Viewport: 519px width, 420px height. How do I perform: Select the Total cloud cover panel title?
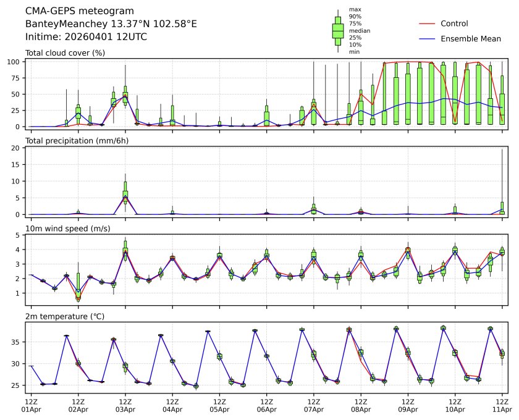pyautogui.click(x=65, y=53)
